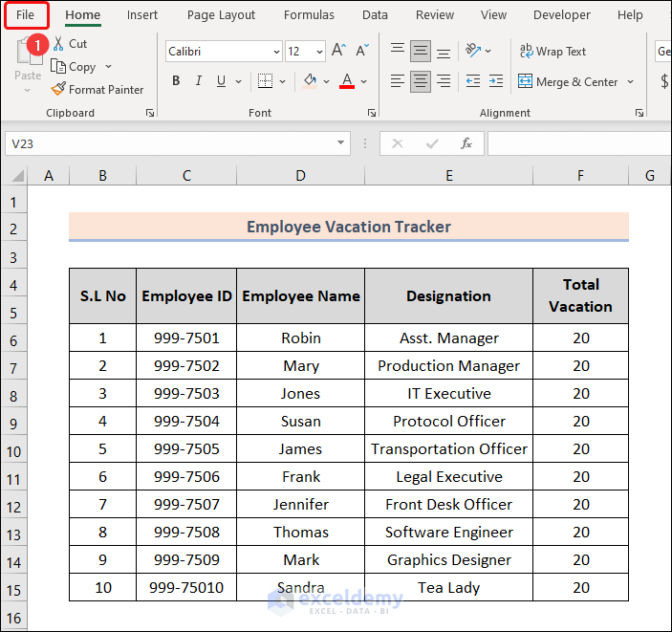Toggle Middle Align
Screen dimensions: 672x632
421,51
